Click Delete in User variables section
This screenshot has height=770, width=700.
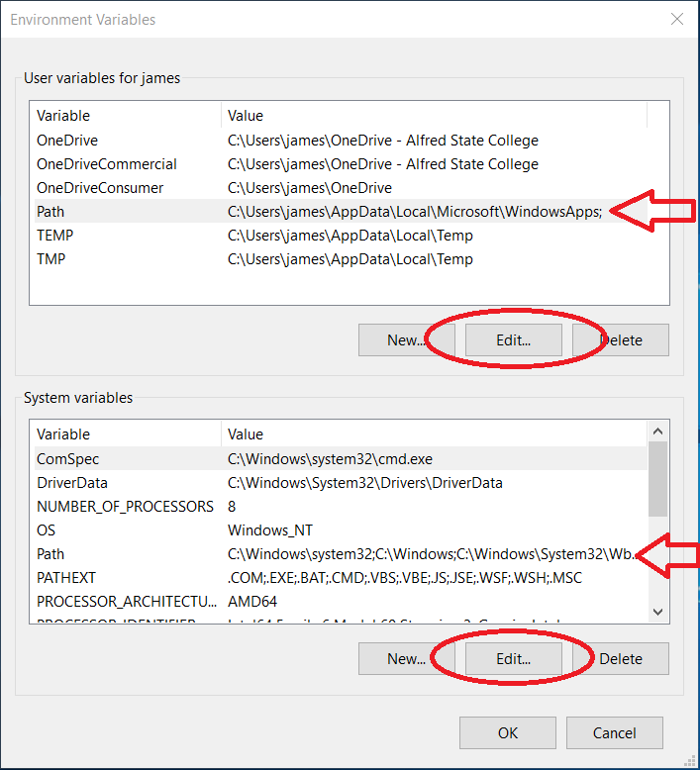pos(621,339)
